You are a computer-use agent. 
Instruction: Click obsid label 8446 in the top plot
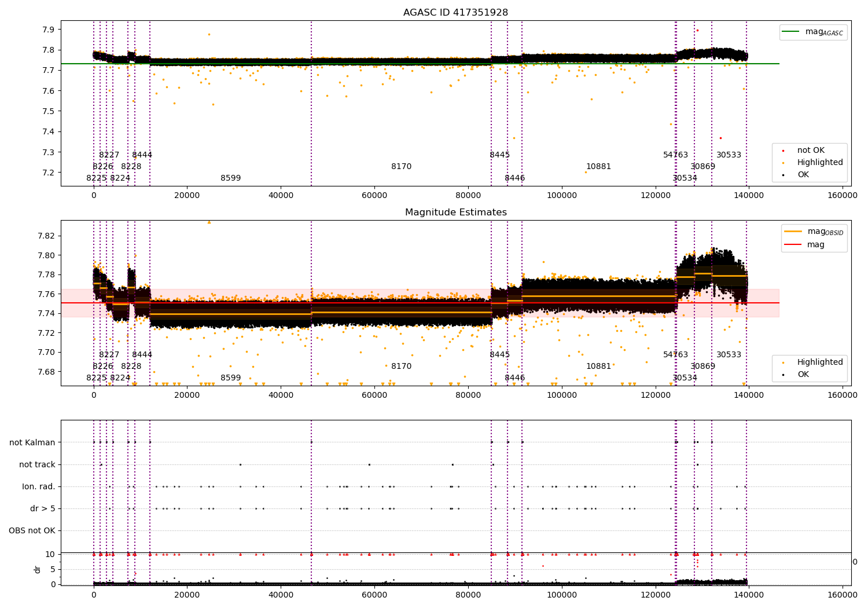[x=514, y=178]
